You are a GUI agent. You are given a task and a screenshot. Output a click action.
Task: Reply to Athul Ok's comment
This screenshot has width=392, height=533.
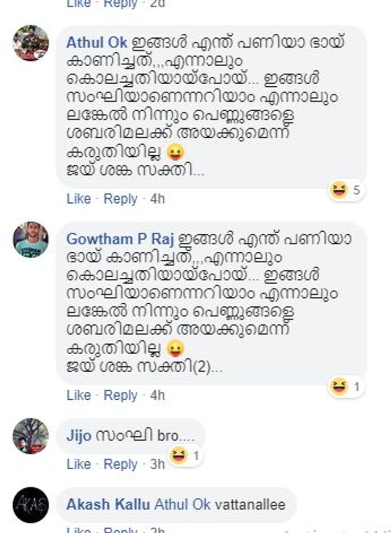coord(121,199)
